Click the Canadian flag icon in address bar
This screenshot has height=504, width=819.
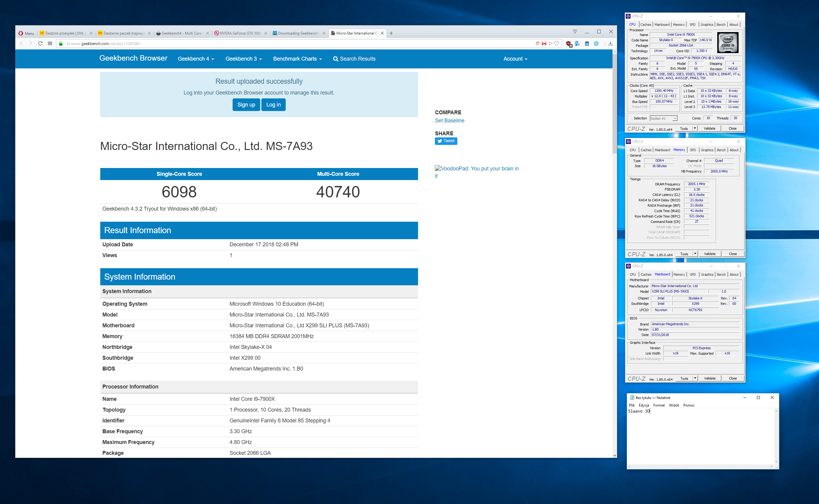544,43
